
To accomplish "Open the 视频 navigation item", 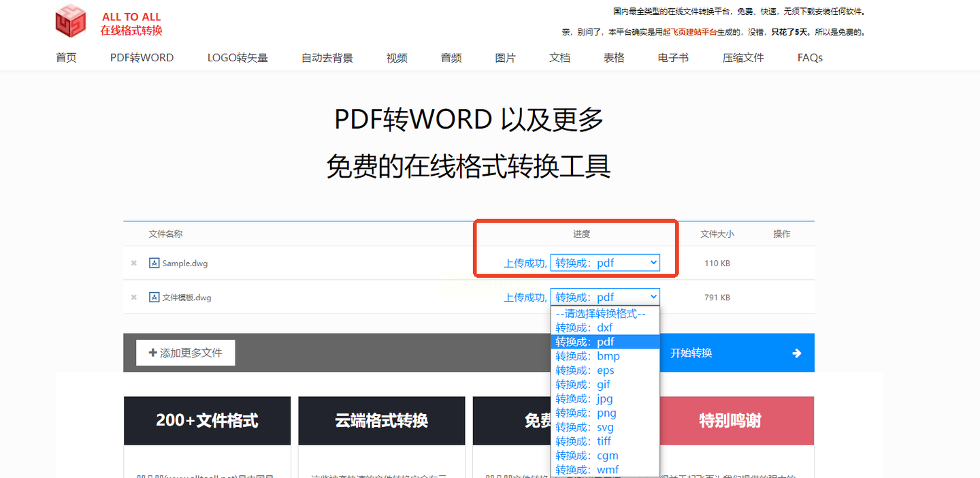I will tap(397, 58).
